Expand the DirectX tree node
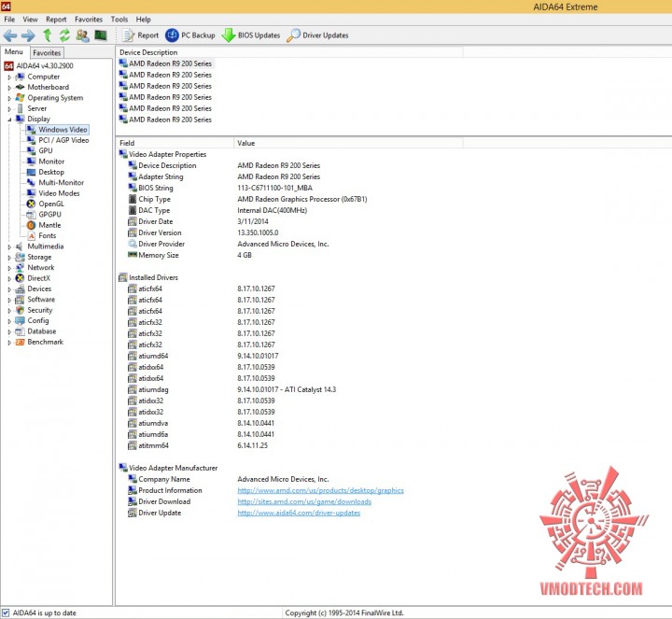 pyautogui.click(x=9, y=278)
